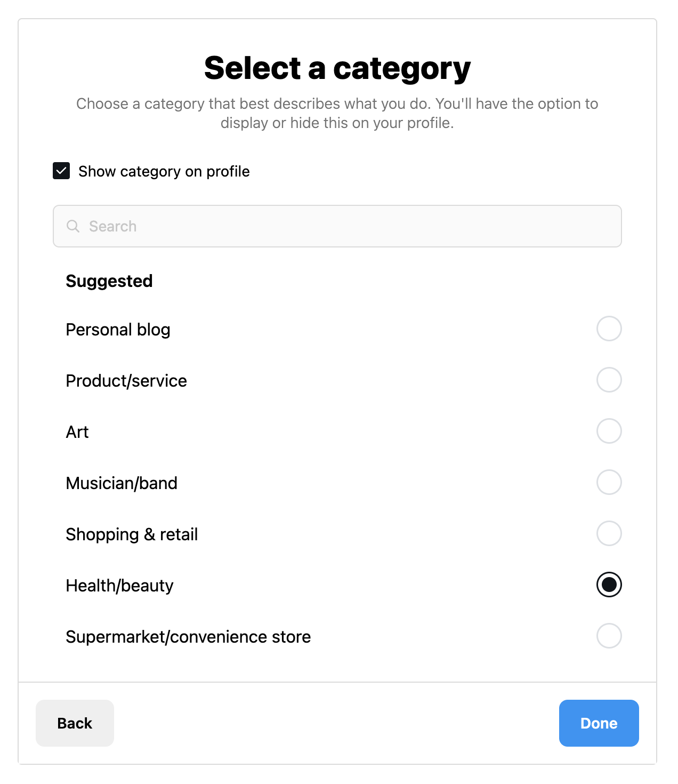
Task: Go back with the Back button
Action: [75, 723]
